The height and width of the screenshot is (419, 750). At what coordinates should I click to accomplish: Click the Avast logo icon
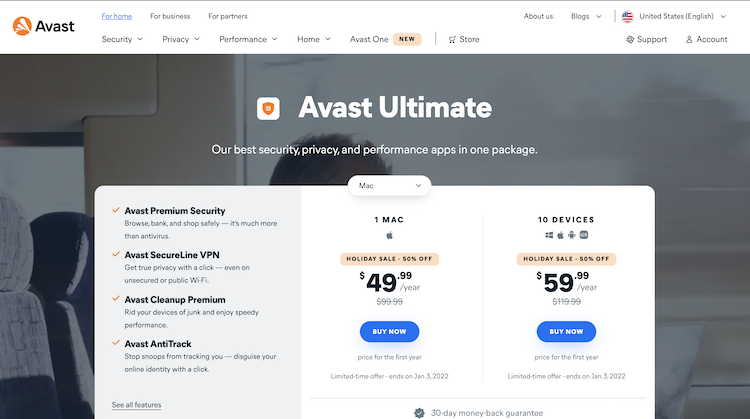click(22, 27)
